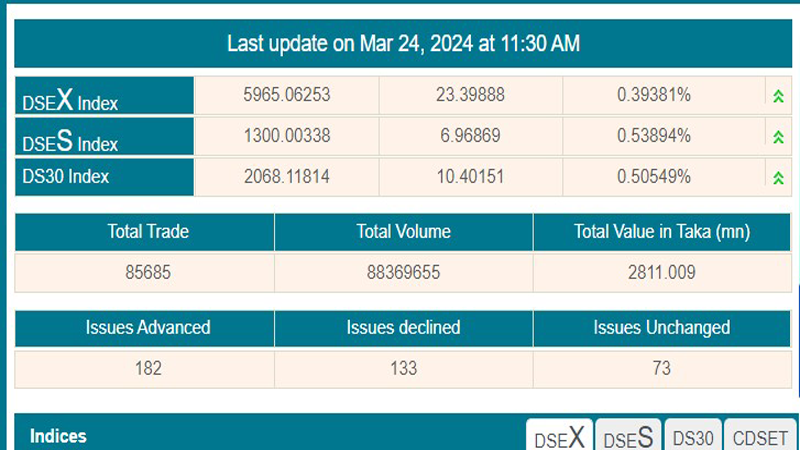Click the DSES Index green up-arrow icon
800x450 pixels.
pos(777,137)
